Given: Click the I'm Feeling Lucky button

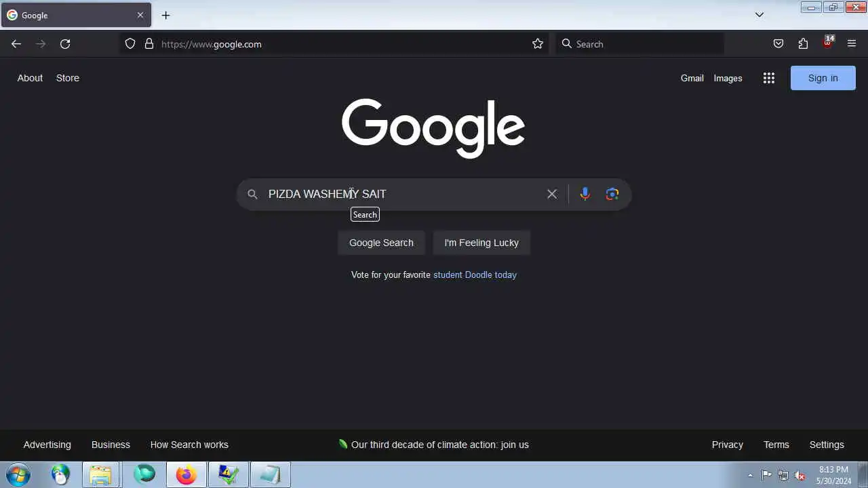Looking at the screenshot, I should [x=481, y=243].
